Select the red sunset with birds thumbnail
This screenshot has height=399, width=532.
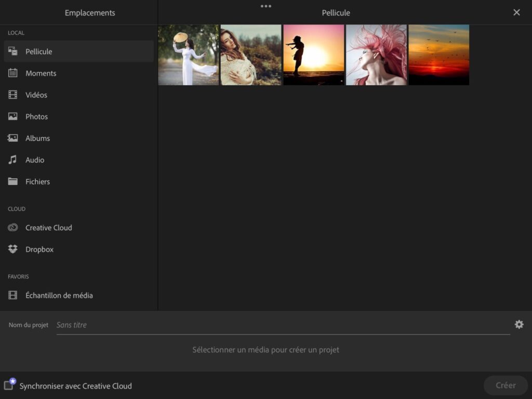click(438, 55)
